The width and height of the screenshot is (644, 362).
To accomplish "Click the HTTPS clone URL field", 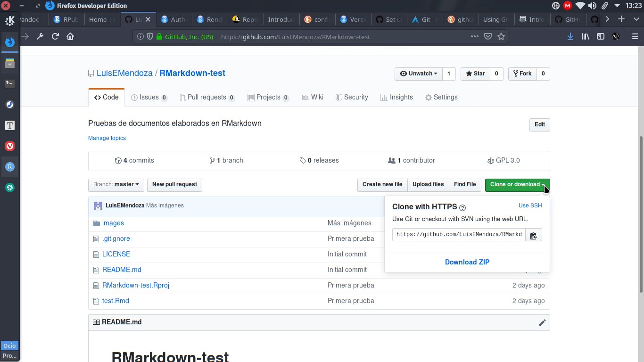I will point(459,235).
